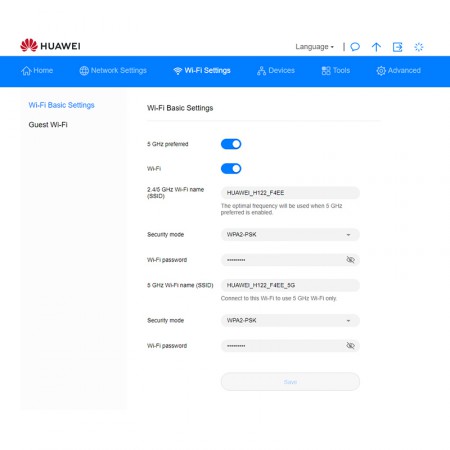Click the Save button
Screen dimensions: 450x450
[x=290, y=382]
